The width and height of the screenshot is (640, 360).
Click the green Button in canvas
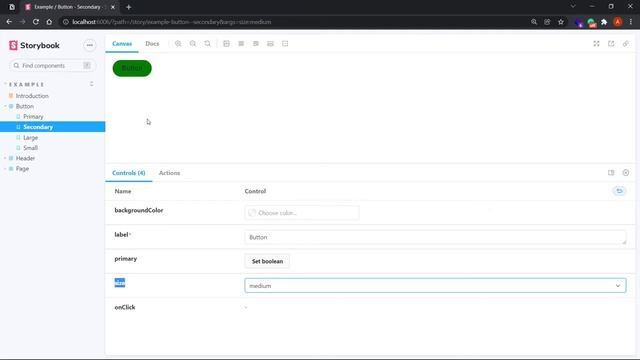132,68
